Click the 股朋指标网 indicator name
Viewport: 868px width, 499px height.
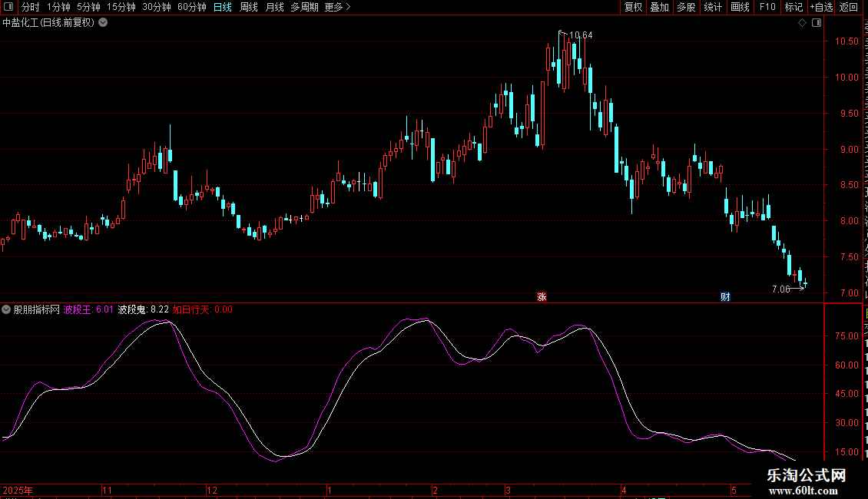[x=37, y=310]
